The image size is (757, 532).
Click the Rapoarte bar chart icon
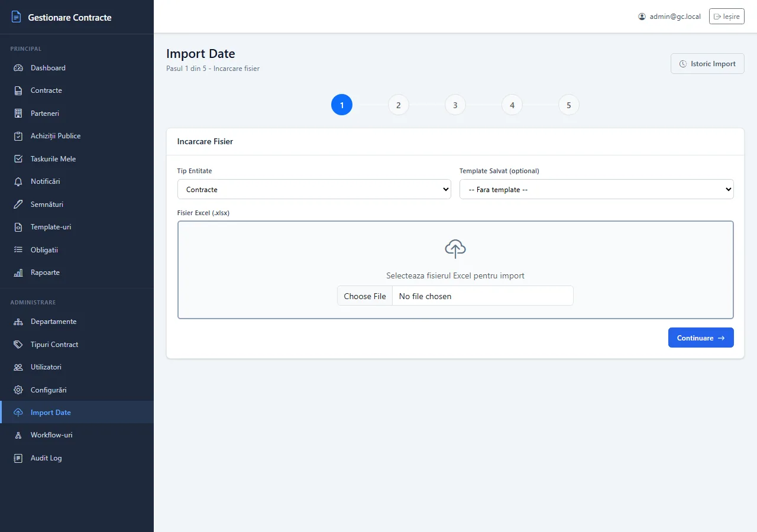click(18, 273)
